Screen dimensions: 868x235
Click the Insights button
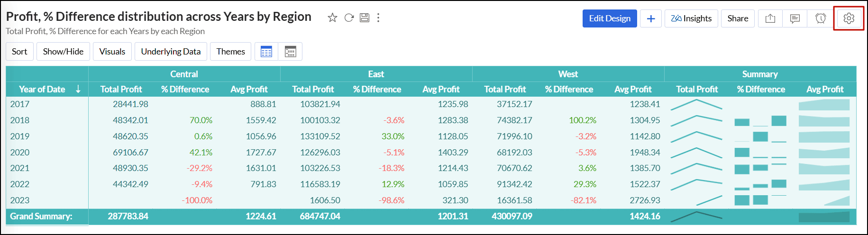pos(691,18)
